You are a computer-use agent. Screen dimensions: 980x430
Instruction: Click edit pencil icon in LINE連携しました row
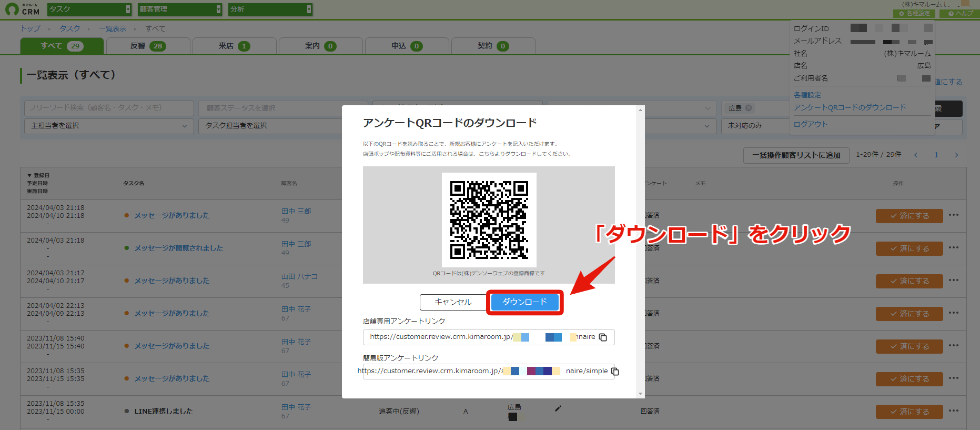[558, 408]
